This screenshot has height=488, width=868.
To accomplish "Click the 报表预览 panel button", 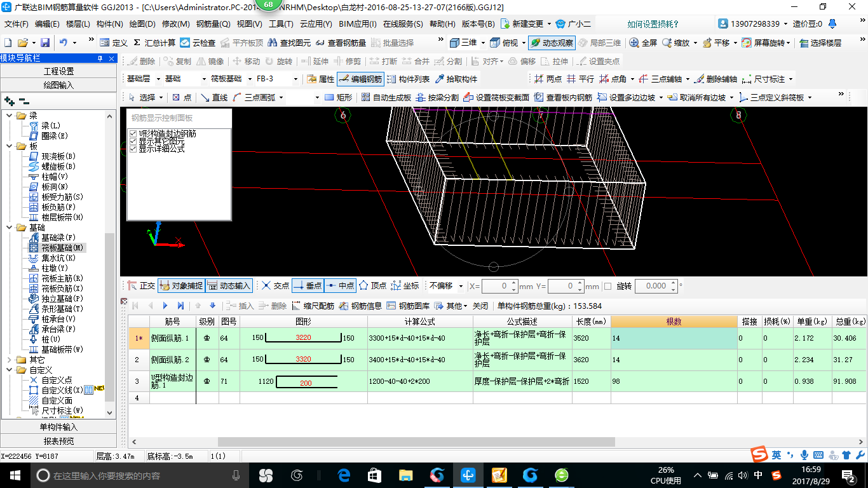I will [x=58, y=441].
